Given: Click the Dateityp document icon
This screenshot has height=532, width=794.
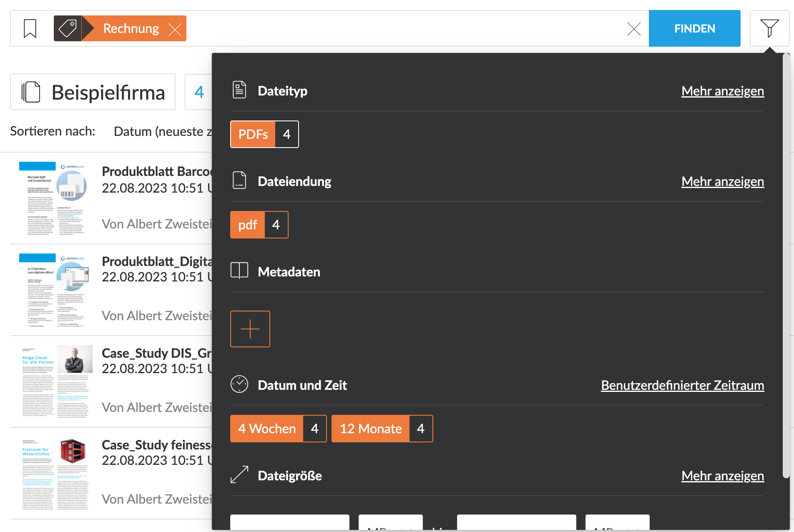Looking at the screenshot, I should pyautogui.click(x=239, y=90).
